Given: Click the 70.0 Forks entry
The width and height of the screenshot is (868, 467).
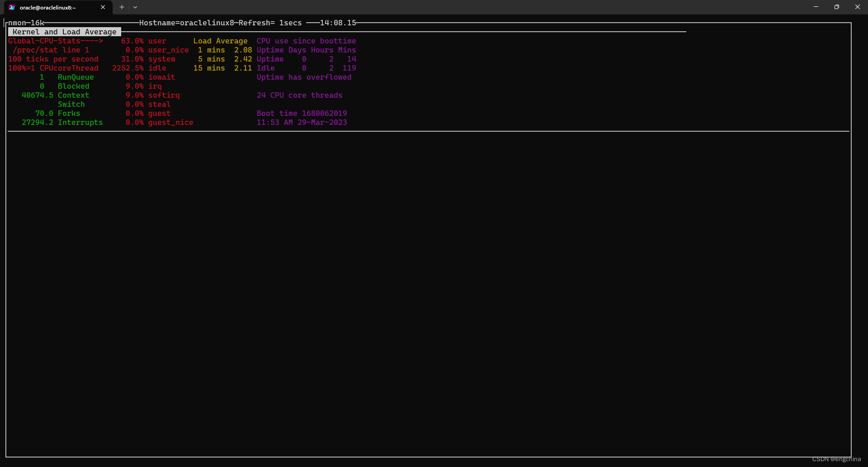Looking at the screenshot, I should [x=58, y=113].
